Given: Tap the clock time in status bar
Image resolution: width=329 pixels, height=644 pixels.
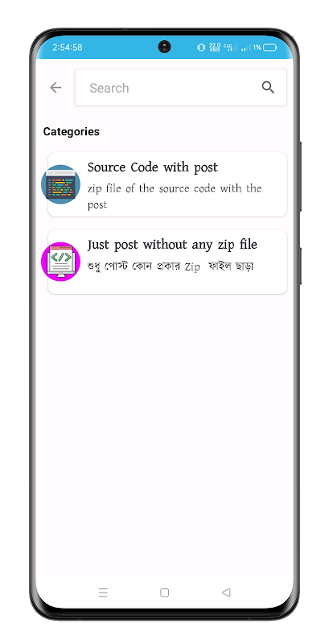Looking at the screenshot, I should click(68, 47).
